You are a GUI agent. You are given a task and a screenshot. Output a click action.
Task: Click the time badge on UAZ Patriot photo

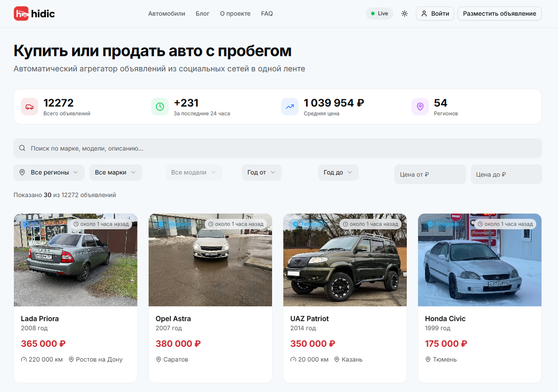(371, 224)
